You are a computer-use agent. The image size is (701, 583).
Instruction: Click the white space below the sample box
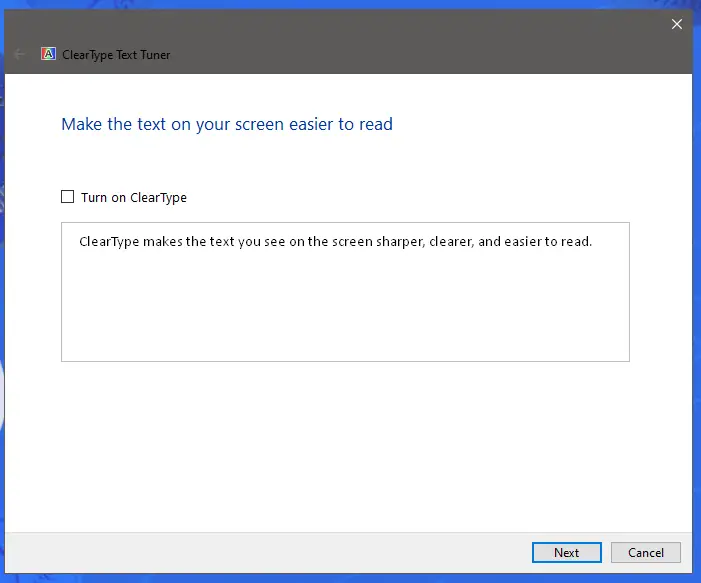345,440
